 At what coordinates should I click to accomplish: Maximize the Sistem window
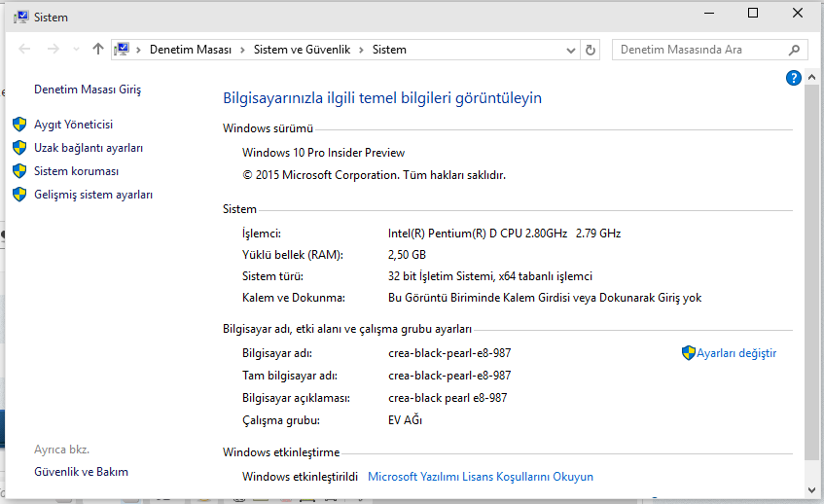[x=753, y=14]
